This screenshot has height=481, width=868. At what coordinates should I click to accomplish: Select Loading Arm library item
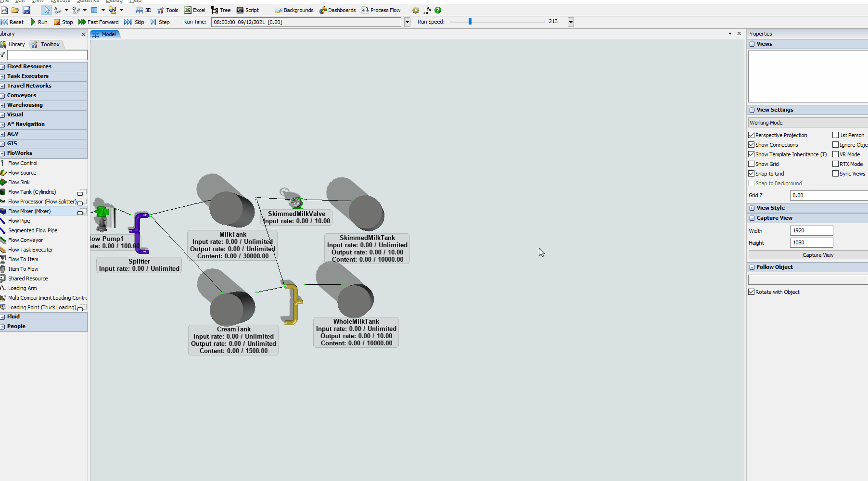22,288
